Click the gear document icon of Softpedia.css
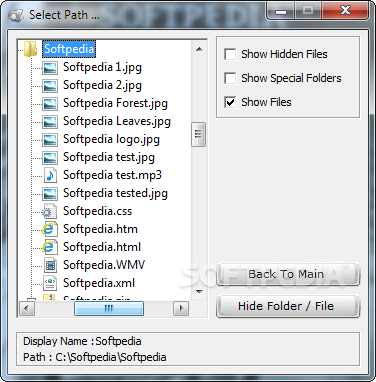The width and height of the screenshot is (376, 382). [x=49, y=211]
